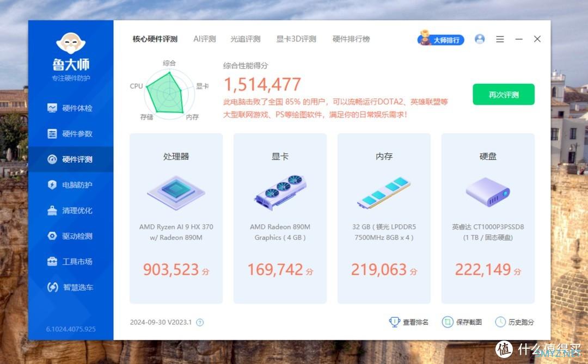588x364 pixels.
Task: Click the memory stick illustration
Action: coord(384,193)
